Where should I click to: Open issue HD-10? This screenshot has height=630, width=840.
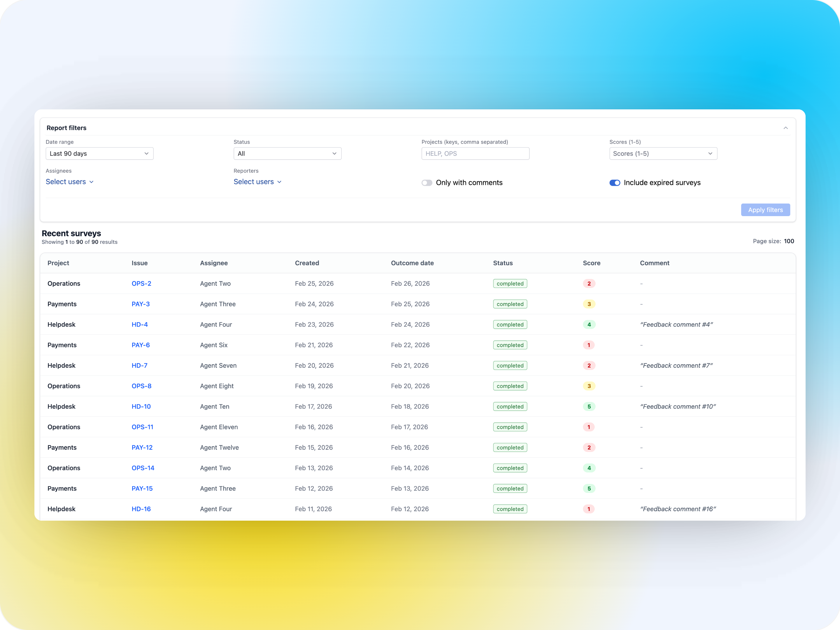coord(141,406)
